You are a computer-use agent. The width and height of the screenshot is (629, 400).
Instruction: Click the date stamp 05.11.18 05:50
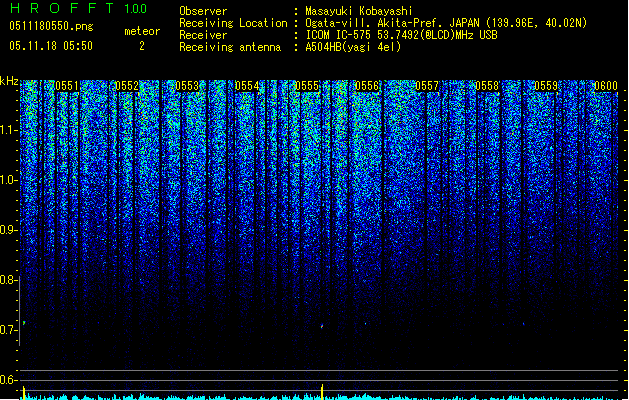coord(51,46)
